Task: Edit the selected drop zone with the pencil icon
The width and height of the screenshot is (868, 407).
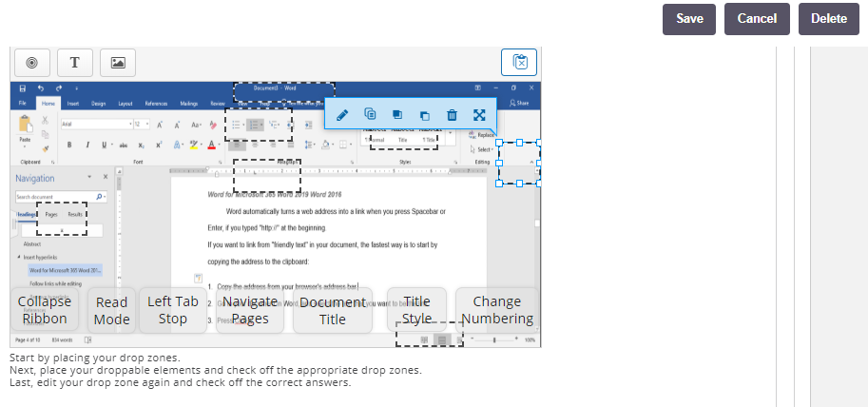Action: point(342,115)
